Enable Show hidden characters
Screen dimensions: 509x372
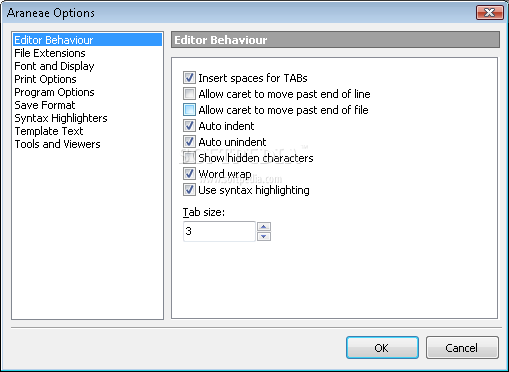point(189,158)
